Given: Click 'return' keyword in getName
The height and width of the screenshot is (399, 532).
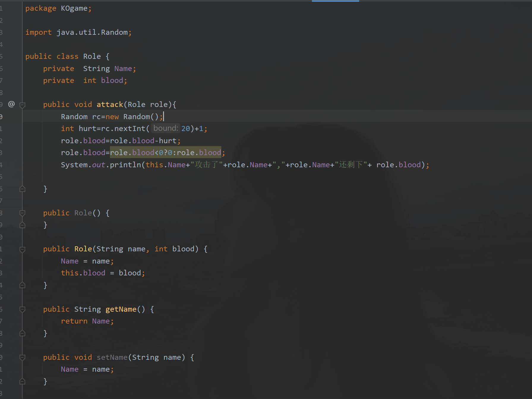Looking at the screenshot, I should coord(74,321).
